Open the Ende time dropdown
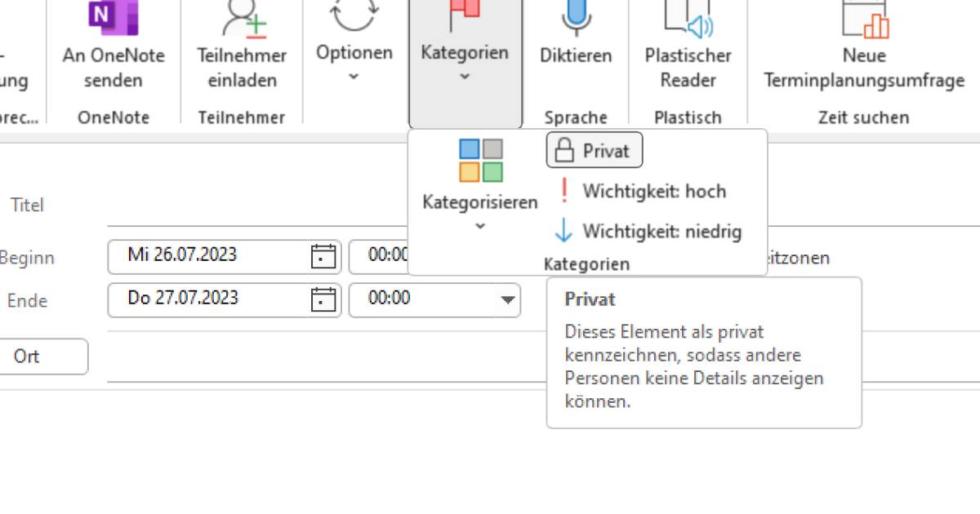 pyautogui.click(x=506, y=299)
